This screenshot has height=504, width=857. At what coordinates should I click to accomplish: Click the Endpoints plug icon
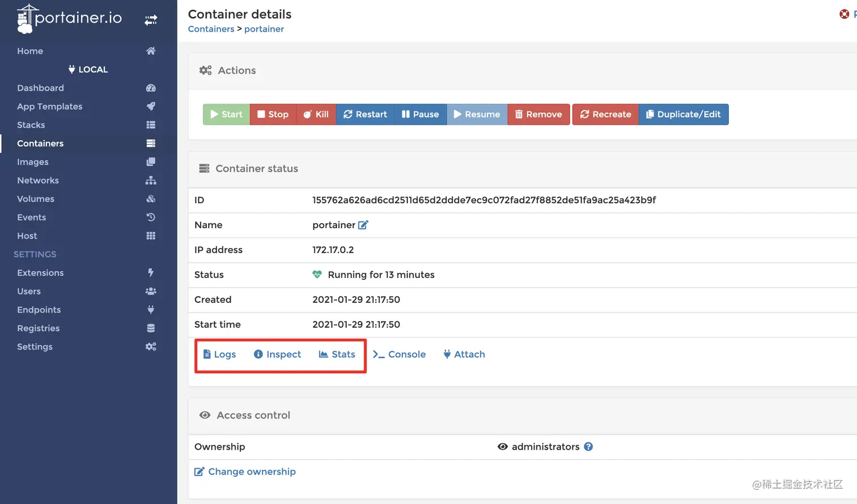(x=151, y=310)
